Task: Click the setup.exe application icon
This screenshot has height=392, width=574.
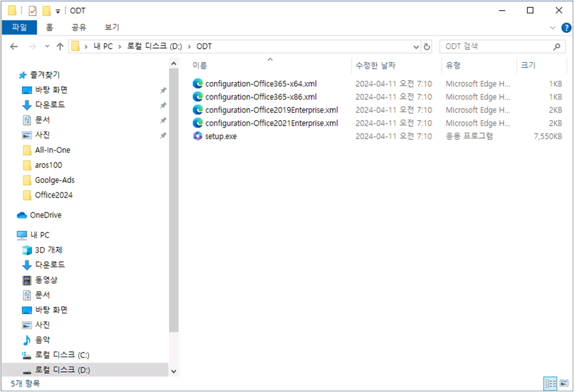Action: [198, 136]
